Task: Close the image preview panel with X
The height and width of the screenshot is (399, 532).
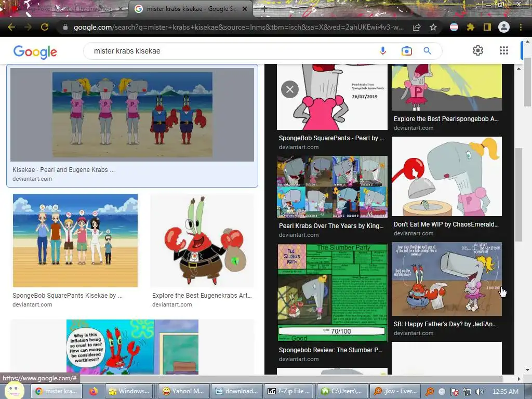Action: (x=290, y=89)
